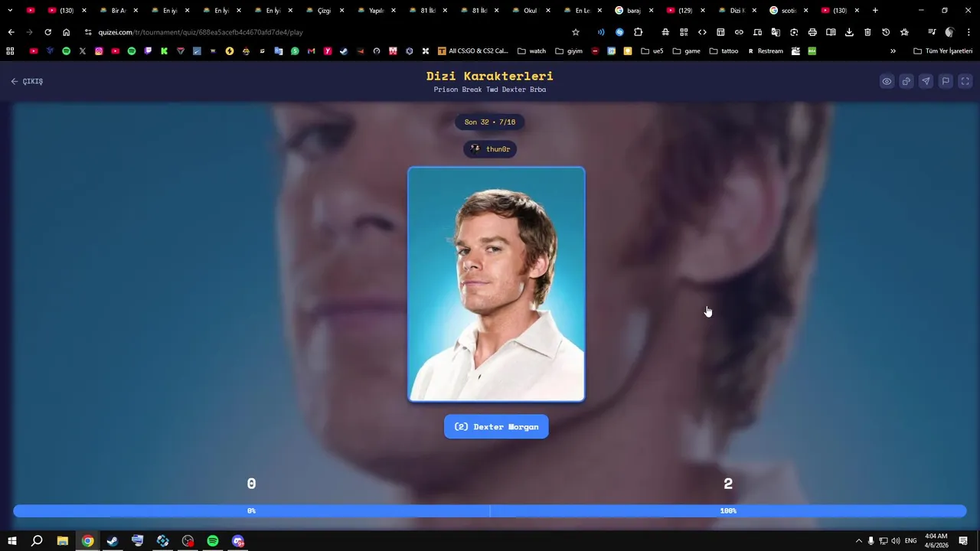
Task: Show hidden system tray icons
Action: pos(858,541)
